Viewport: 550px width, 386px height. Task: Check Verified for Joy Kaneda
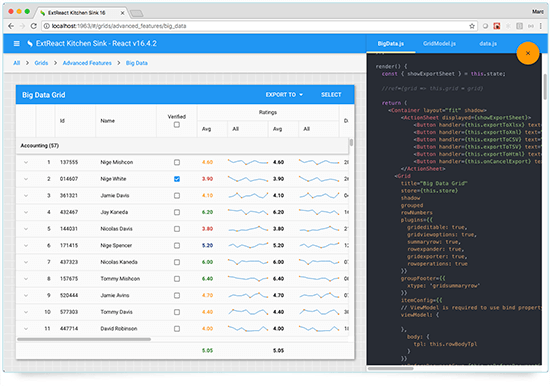pos(177,212)
